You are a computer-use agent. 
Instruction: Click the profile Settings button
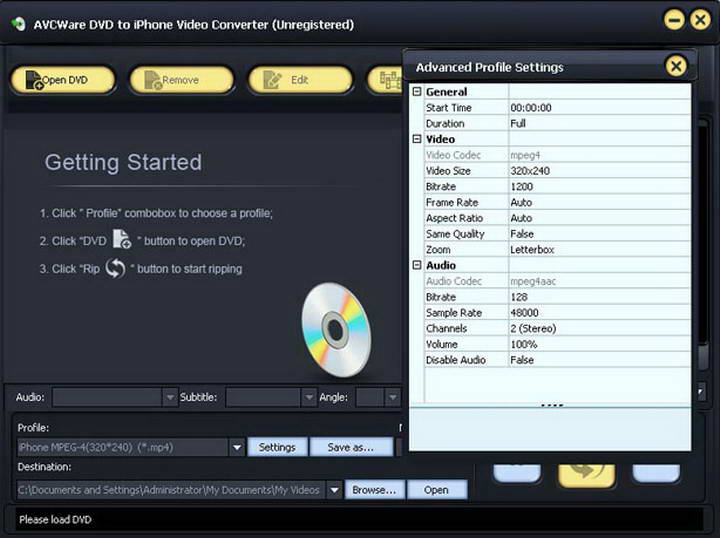(277, 447)
